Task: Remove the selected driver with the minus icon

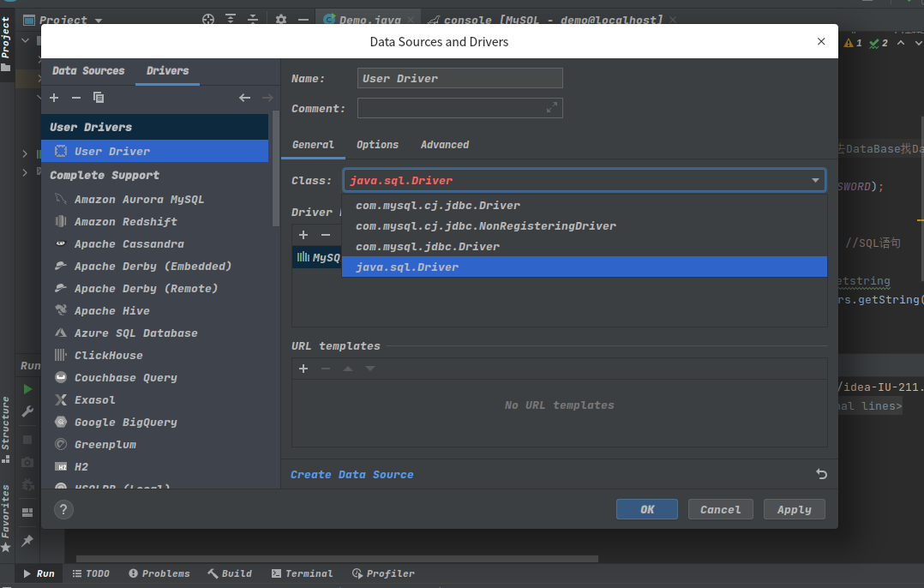Action: click(x=75, y=99)
